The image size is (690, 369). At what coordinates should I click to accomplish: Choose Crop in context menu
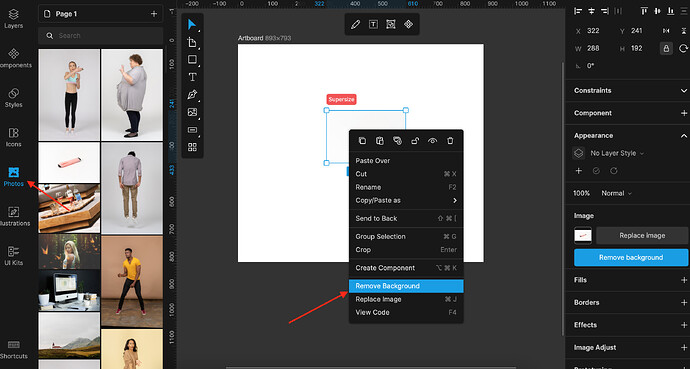coord(406,250)
